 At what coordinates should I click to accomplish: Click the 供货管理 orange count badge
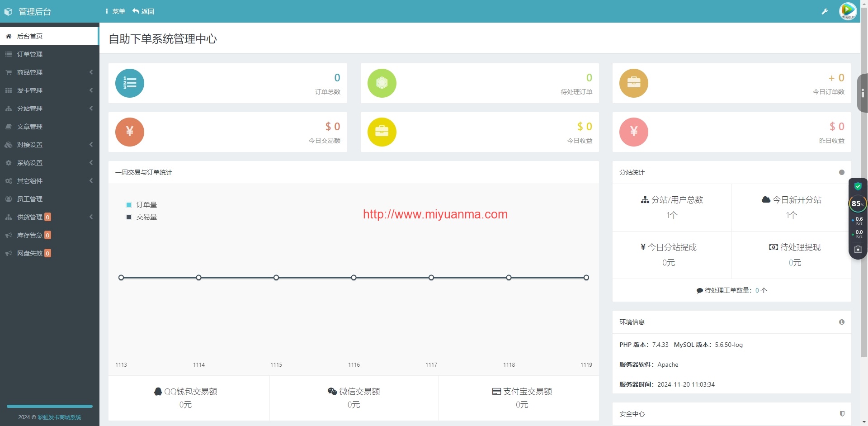tap(47, 217)
